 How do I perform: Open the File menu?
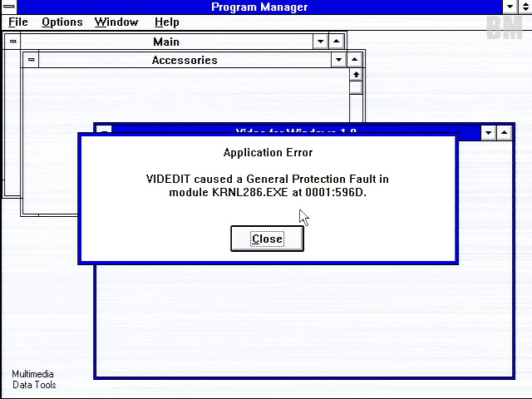click(x=18, y=22)
